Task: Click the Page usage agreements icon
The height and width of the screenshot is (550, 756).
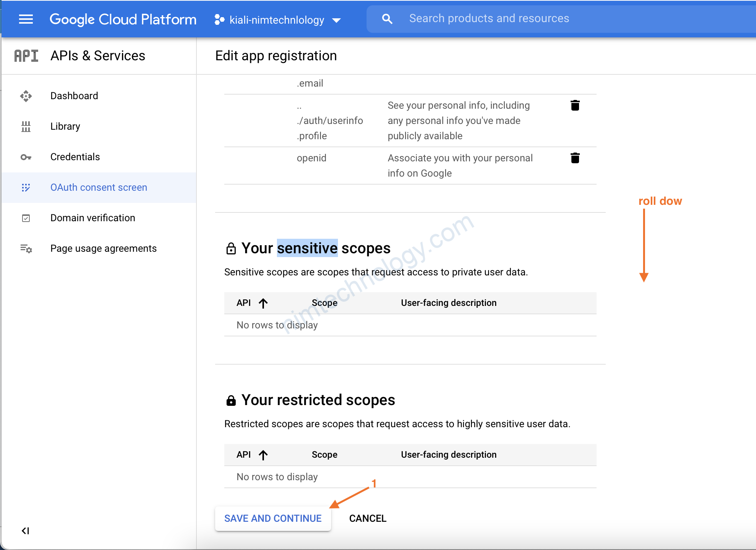Action: click(x=26, y=249)
